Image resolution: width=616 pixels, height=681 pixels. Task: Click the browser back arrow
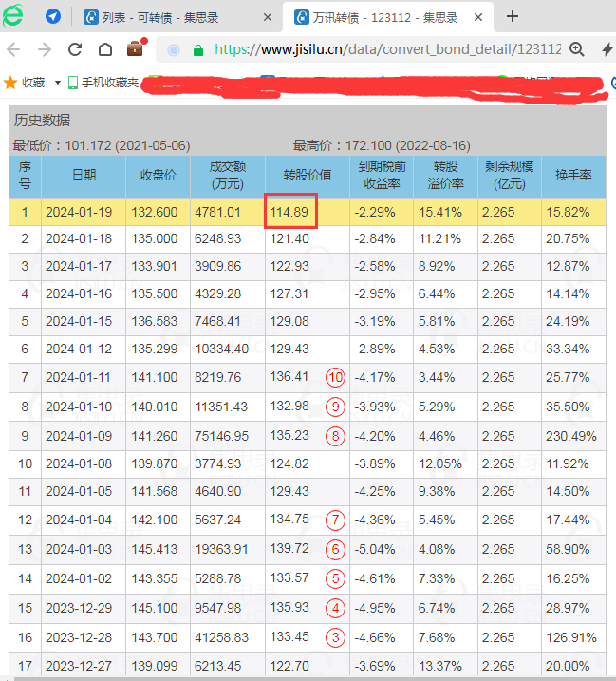click(x=15, y=50)
